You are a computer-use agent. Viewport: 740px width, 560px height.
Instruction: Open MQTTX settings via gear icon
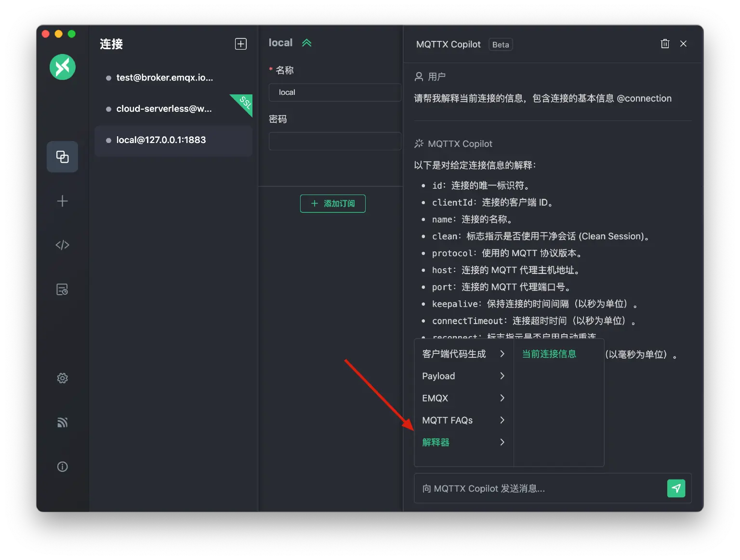(62, 378)
